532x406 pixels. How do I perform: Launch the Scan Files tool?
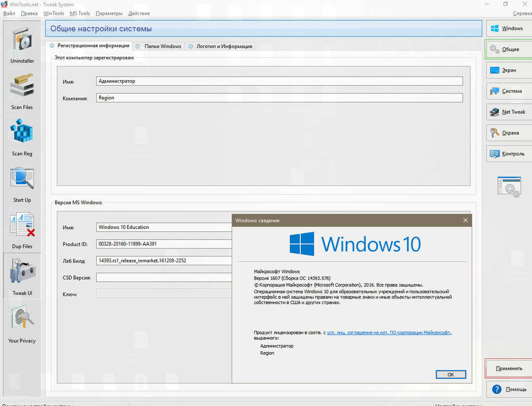(x=22, y=91)
